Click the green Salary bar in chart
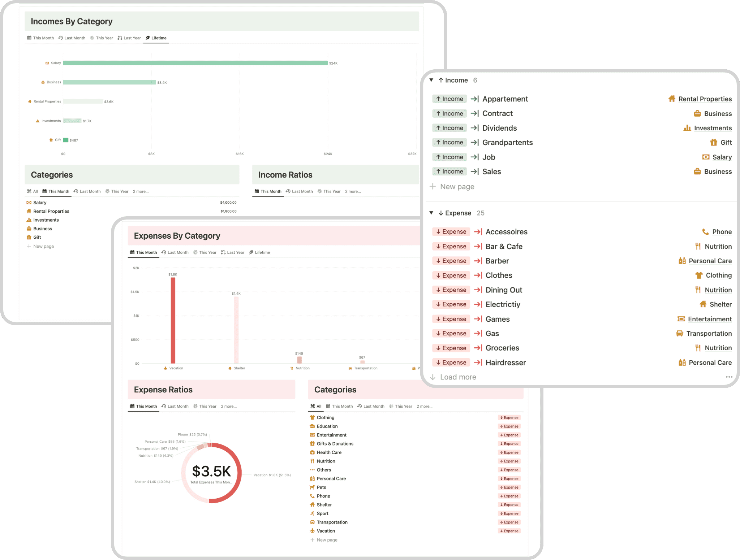Screen dimensions: 740x560 [x=195, y=63]
